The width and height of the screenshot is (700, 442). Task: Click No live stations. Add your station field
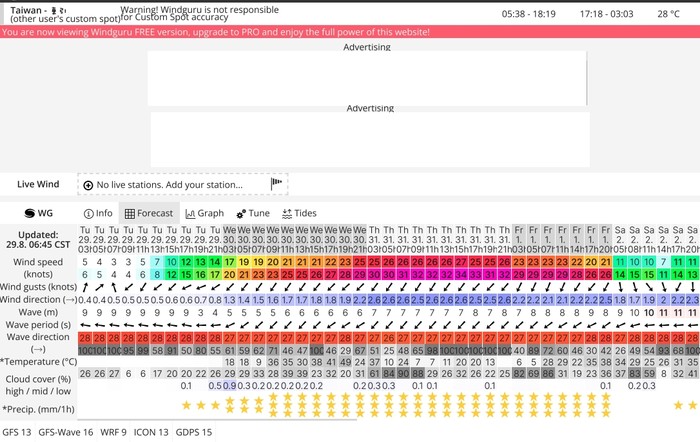click(183, 184)
